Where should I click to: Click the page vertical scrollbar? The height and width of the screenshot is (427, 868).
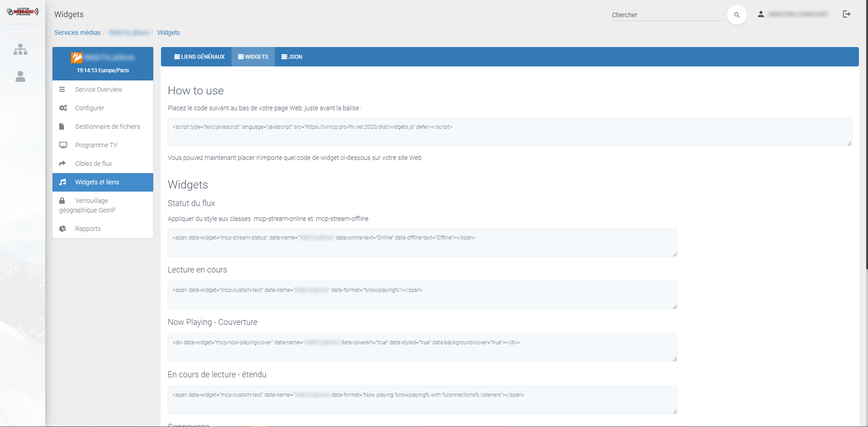click(x=866, y=135)
